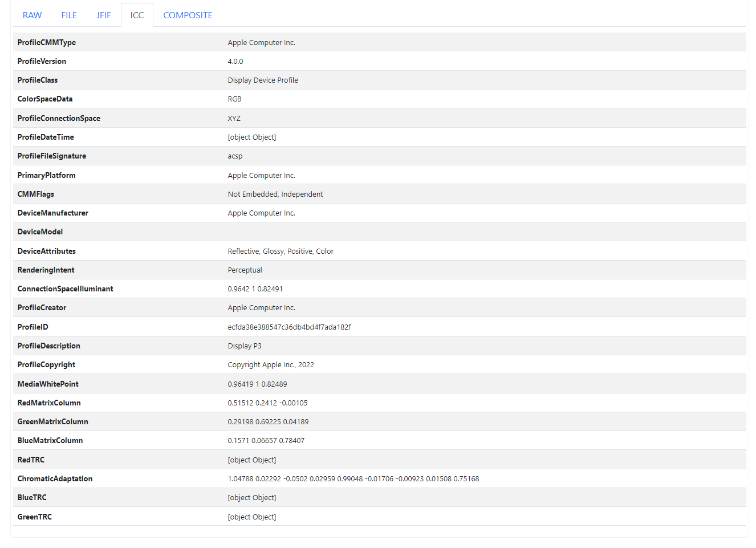This screenshot has height=548, width=756.
Task: Click the ConnectionSpaceIlluminant value 0.9642 1 0.82491
Action: tap(255, 289)
